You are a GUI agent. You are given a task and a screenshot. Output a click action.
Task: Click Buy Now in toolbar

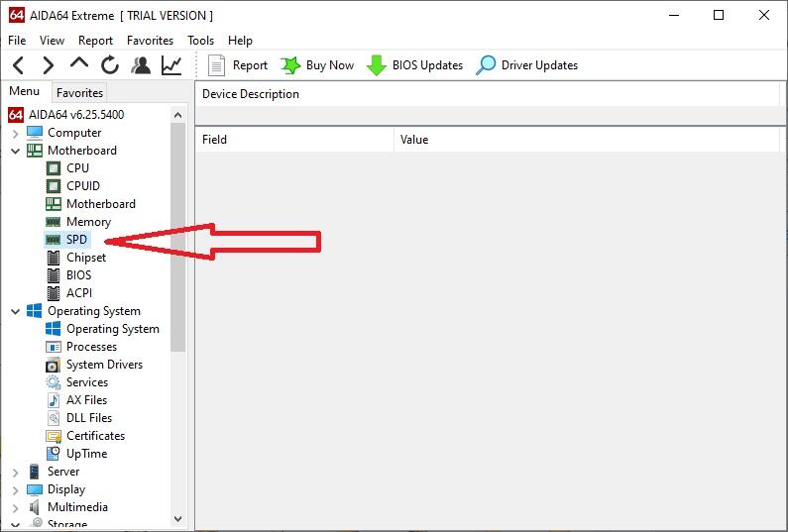(x=317, y=65)
